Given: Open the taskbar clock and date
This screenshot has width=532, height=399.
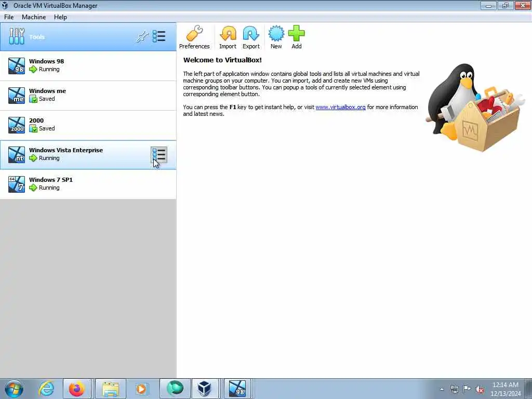Looking at the screenshot, I should pyautogui.click(x=505, y=389).
